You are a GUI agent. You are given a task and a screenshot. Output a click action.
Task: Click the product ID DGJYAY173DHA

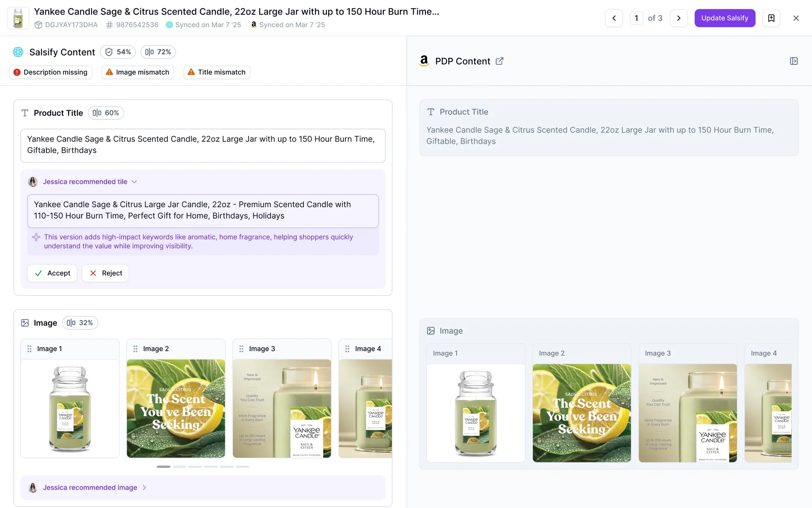coord(71,25)
